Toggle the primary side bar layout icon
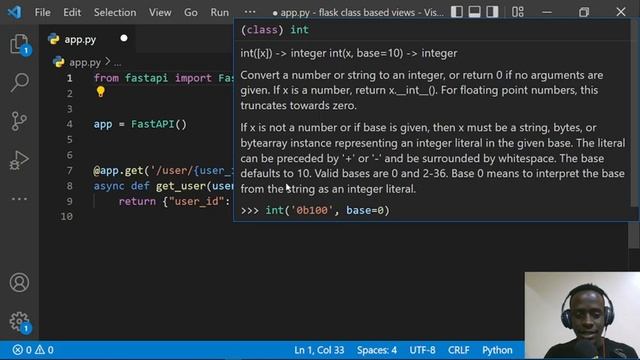This screenshot has width=640, height=360. click(457, 12)
